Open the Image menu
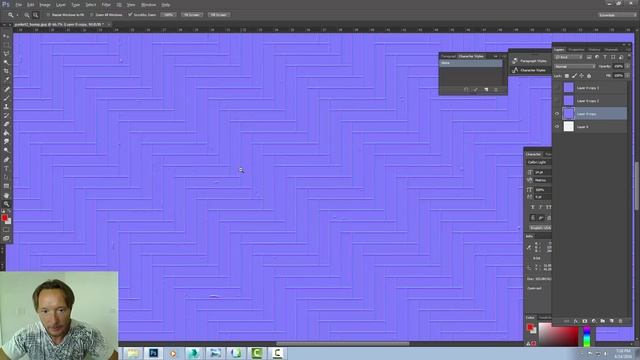The height and width of the screenshot is (360, 640). click(44, 5)
